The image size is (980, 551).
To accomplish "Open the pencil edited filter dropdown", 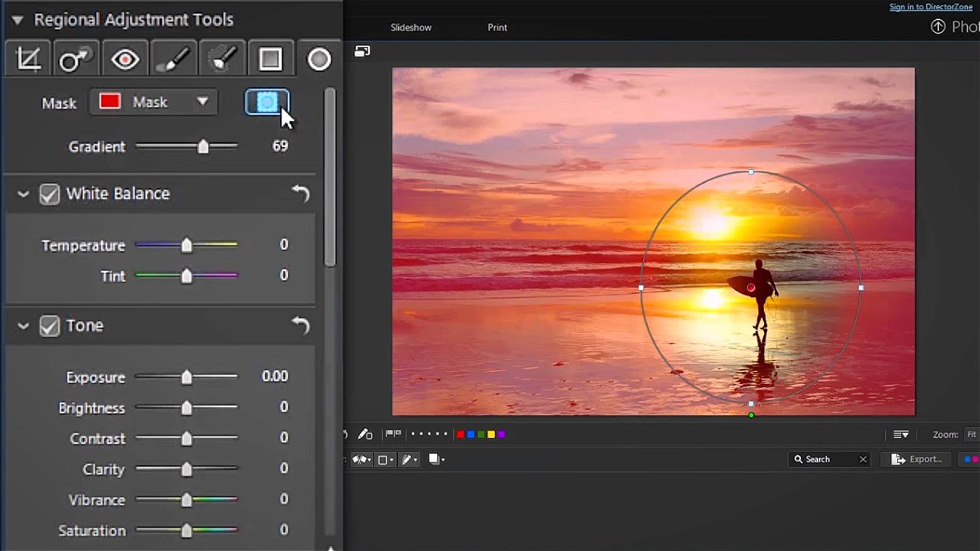I will 411,459.
